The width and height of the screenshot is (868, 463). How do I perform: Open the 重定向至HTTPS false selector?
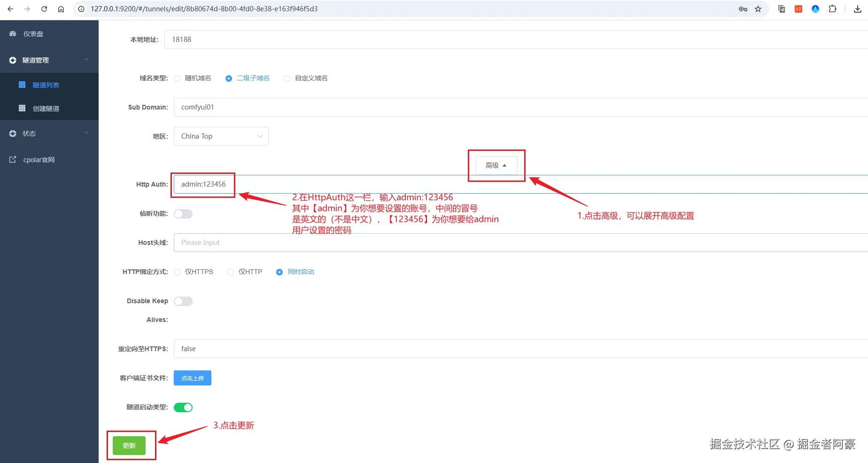520,349
